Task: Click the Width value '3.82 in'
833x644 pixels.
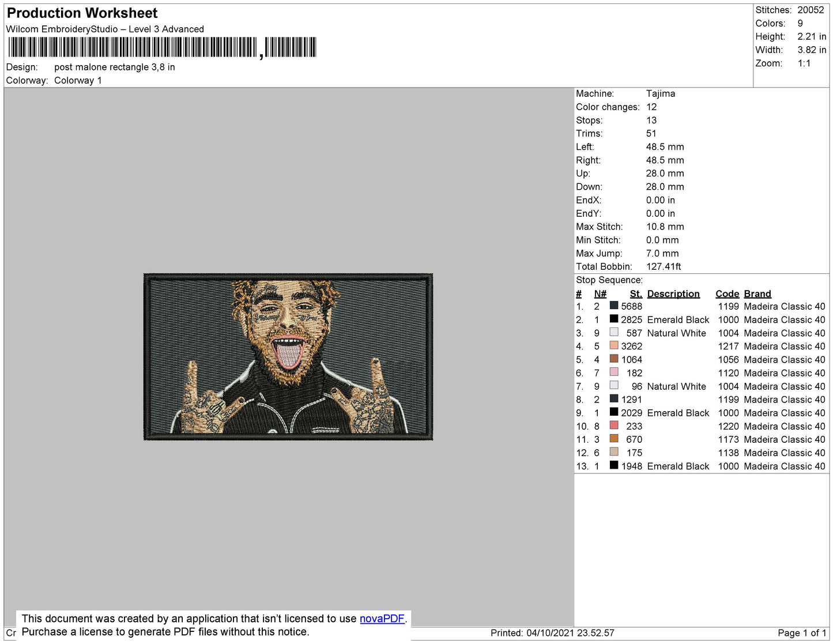Action: click(812, 50)
